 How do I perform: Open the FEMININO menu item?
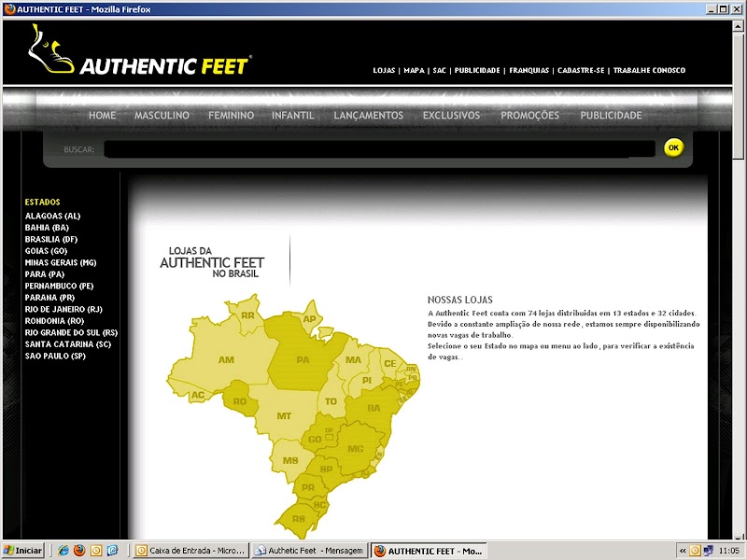click(231, 115)
